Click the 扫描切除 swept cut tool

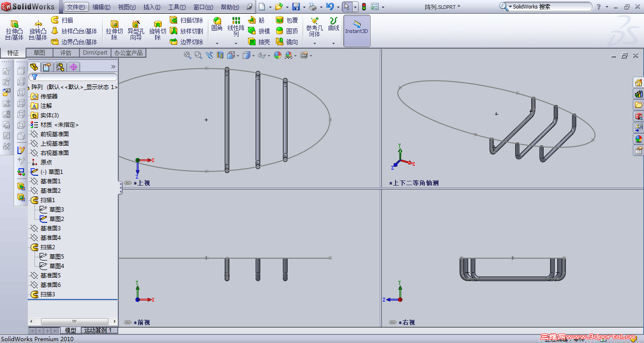186,20
